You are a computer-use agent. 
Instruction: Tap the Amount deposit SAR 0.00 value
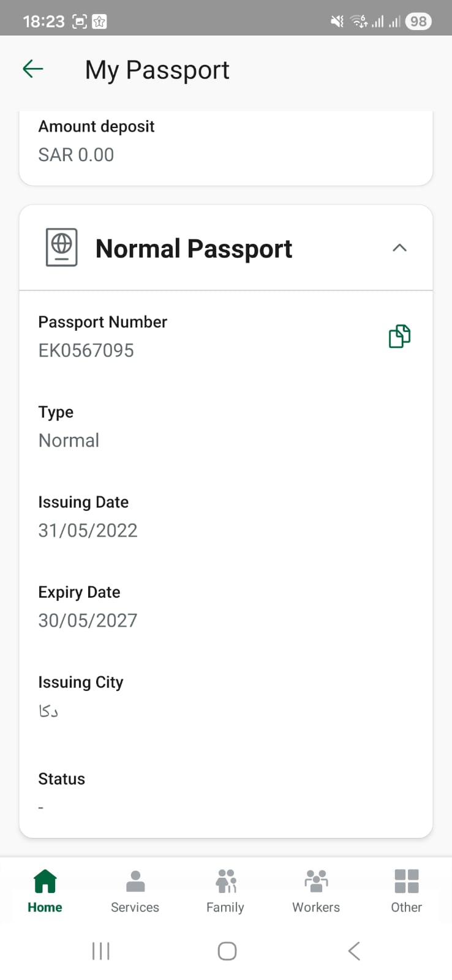pyautogui.click(x=76, y=155)
